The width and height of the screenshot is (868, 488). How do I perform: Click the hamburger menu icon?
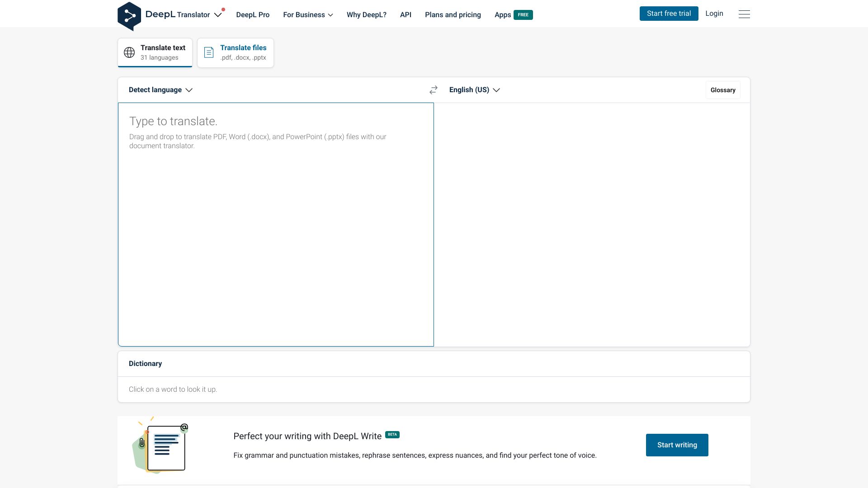coord(743,14)
